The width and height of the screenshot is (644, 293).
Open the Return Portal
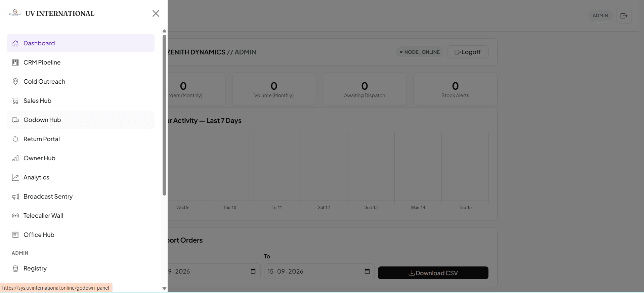click(81, 139)
